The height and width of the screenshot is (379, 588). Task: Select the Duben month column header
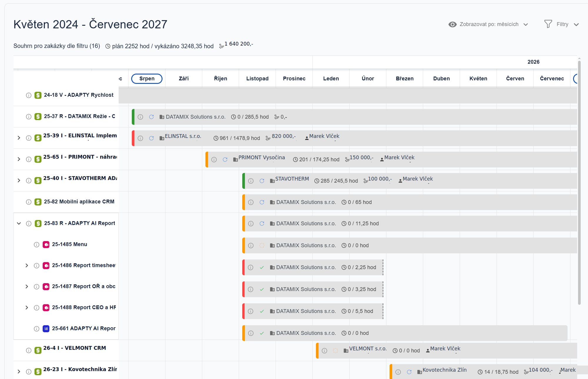[441, 79]
